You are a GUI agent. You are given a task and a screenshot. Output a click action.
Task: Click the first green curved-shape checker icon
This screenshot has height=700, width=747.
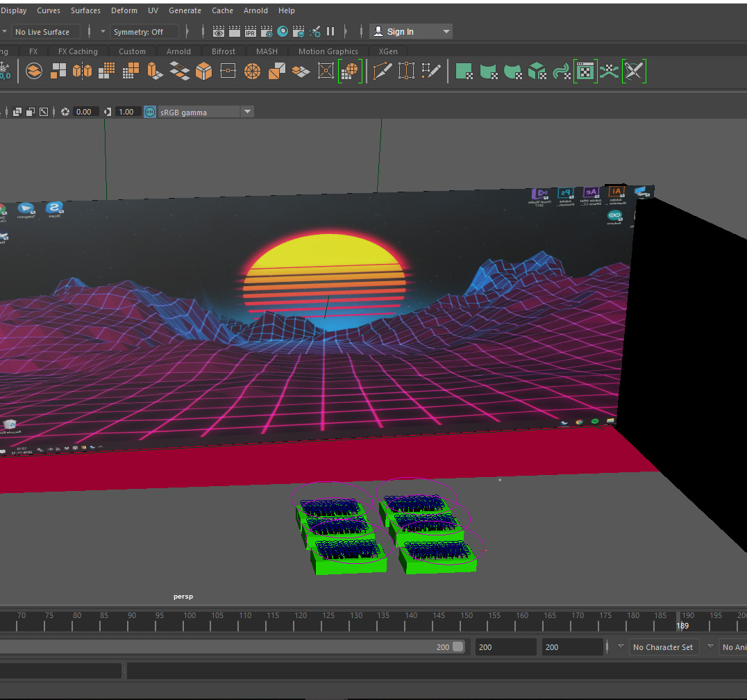pos(488,71)
